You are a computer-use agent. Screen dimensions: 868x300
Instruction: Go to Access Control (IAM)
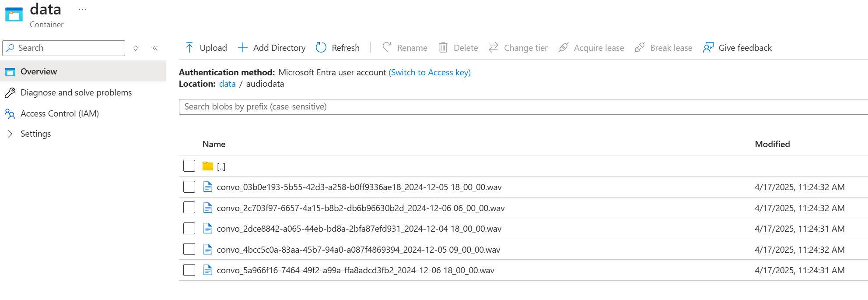(x=59, y=113)
